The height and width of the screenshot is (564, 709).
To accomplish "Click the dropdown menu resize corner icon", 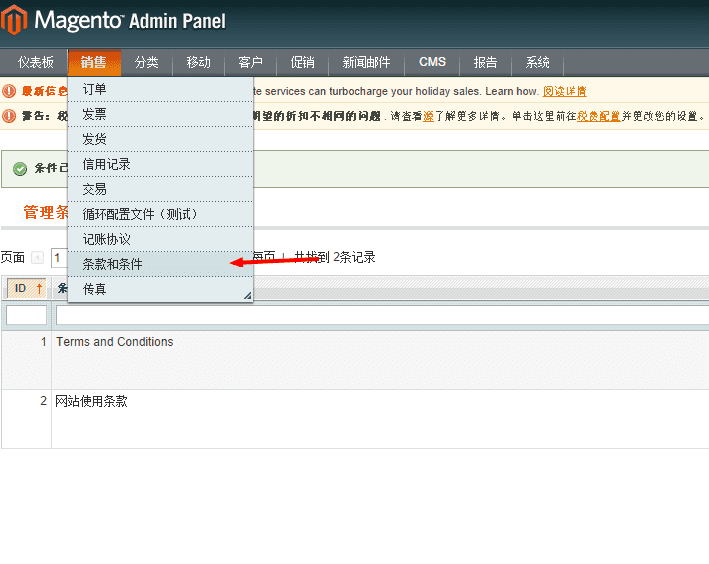I will coord(248,296).
